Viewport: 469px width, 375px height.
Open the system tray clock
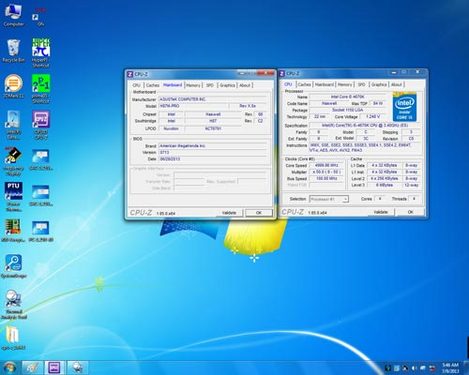click(x=450, y=368)
